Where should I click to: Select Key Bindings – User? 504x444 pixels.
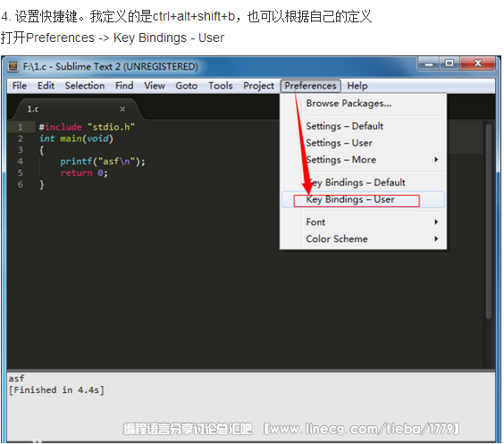click(363, 199)
